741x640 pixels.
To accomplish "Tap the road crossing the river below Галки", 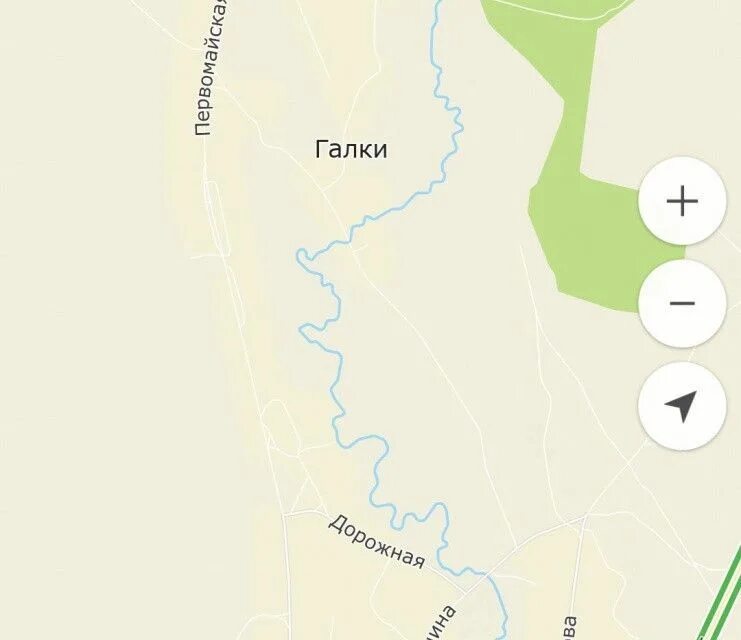I will 350,241.
